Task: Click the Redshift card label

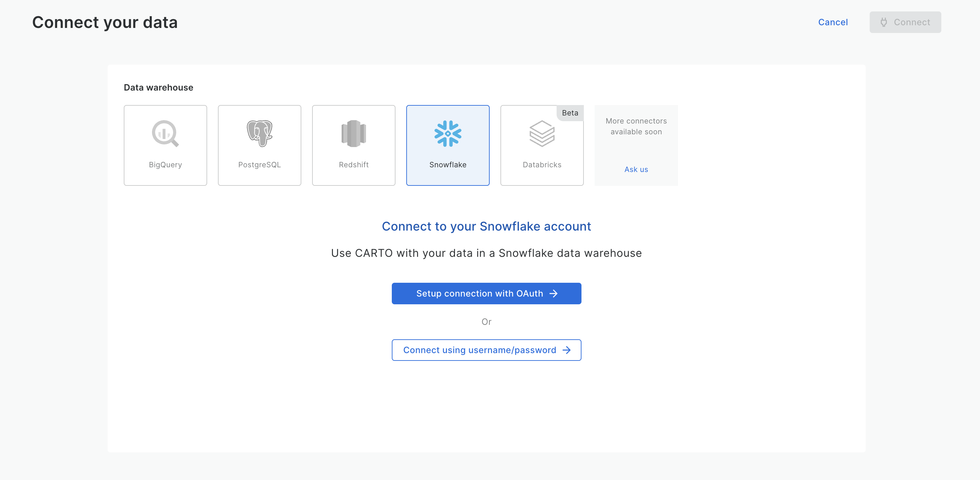Action: point(353,165)
